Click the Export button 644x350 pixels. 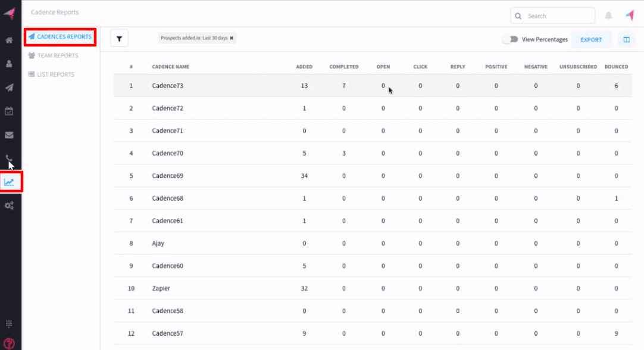point(591,39)
